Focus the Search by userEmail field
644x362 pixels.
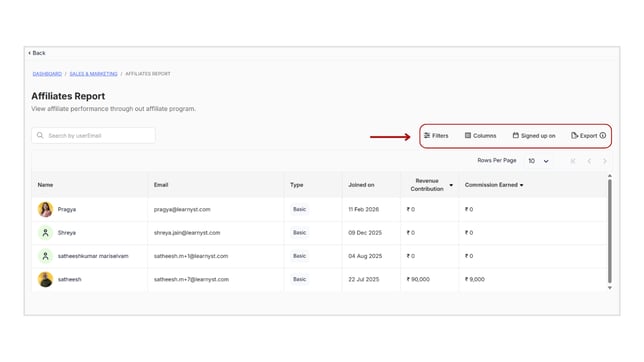coord(93,136)
